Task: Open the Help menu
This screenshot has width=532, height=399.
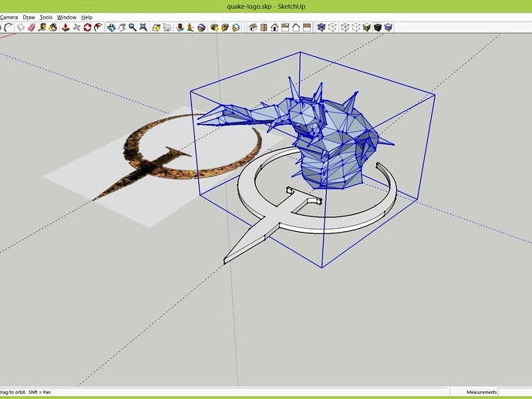Action: pos(86,17)
